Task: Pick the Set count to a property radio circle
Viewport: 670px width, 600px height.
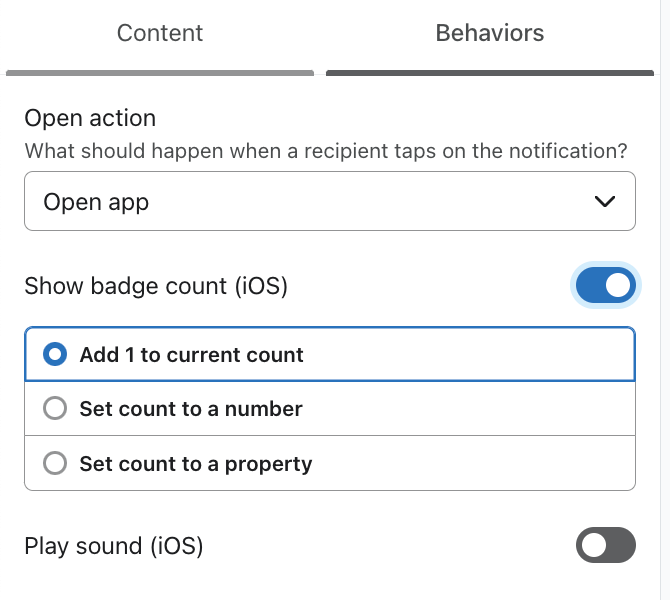Action: [57, 464]
